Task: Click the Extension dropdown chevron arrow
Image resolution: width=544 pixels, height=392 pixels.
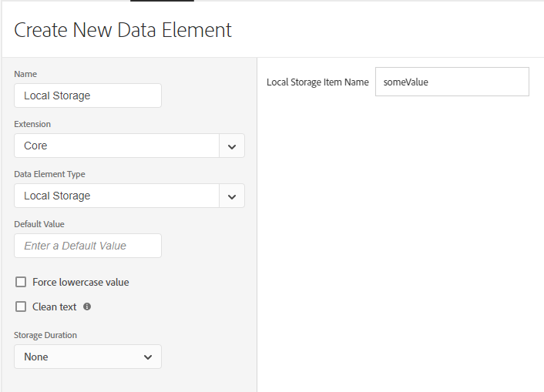Action: coord(232,146)
